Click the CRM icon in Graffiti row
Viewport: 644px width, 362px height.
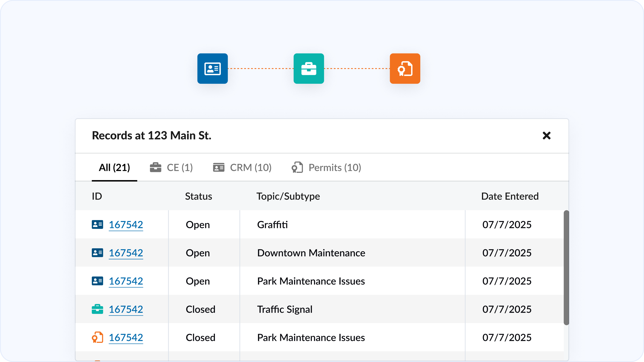click(x=97, y=225)
